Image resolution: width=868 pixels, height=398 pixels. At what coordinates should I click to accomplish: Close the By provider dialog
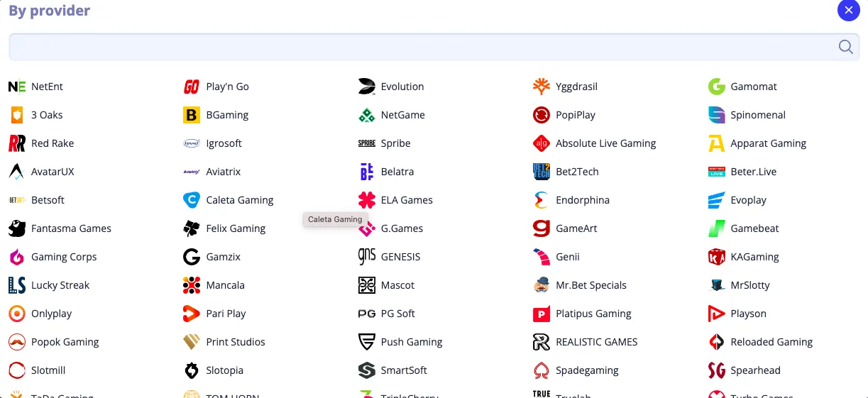[x=849, y=11]
